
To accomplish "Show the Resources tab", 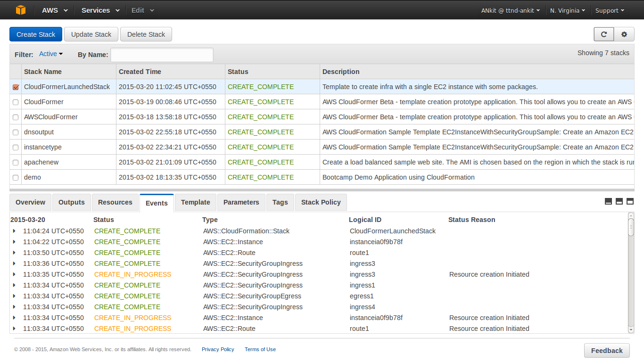I will click(x=115, y=202).
